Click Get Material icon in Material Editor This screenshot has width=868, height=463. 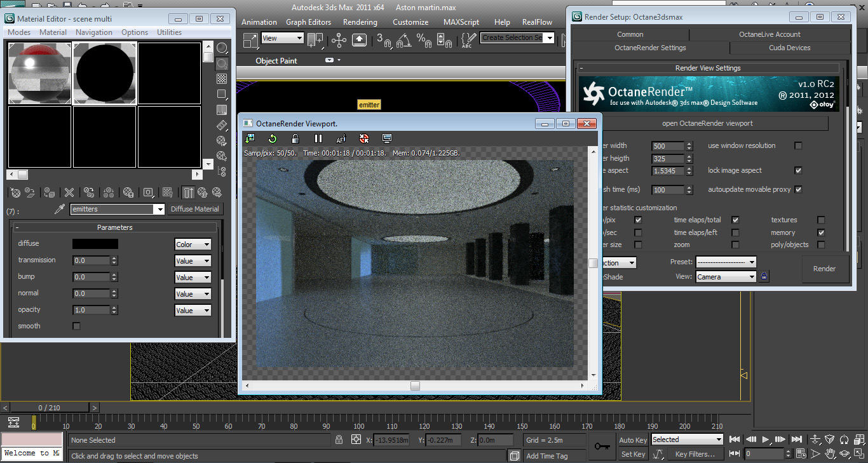tap(15, 192)
